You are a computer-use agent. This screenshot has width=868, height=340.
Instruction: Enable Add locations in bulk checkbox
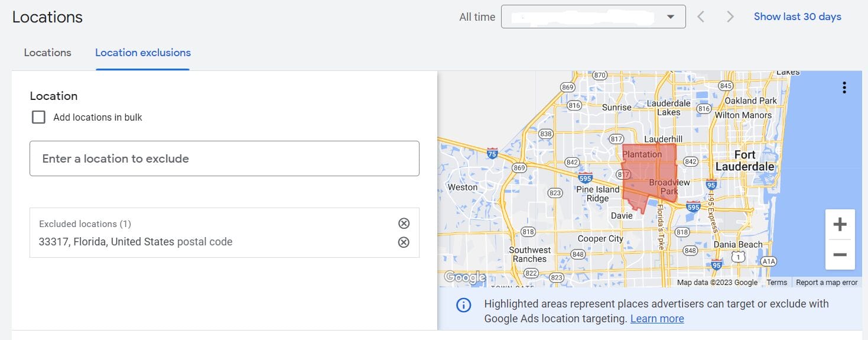point(38,117)
